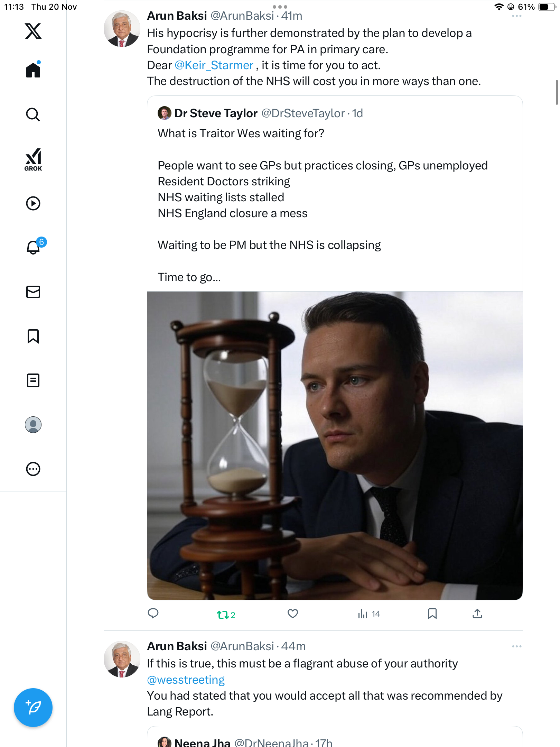Open more options for 44m Arun Baksi tweet
This screenshot has height=747, width=560.
click(516, 646)
